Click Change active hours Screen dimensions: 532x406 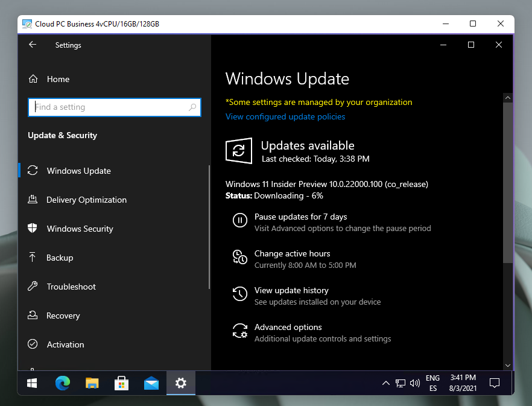coord(292,253)
